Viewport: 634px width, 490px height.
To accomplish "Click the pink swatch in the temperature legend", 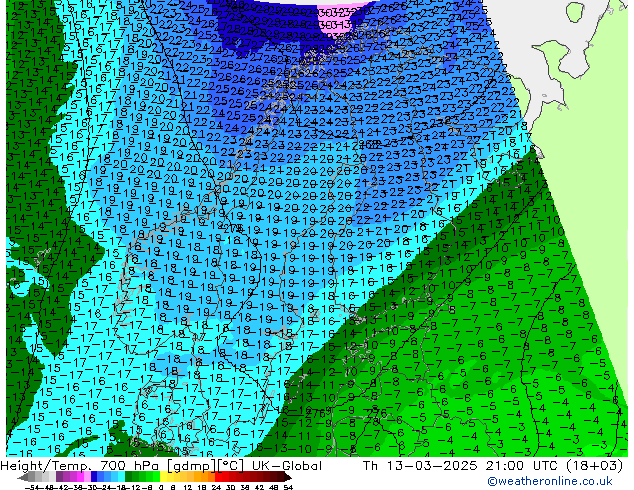I will point(87,476).
